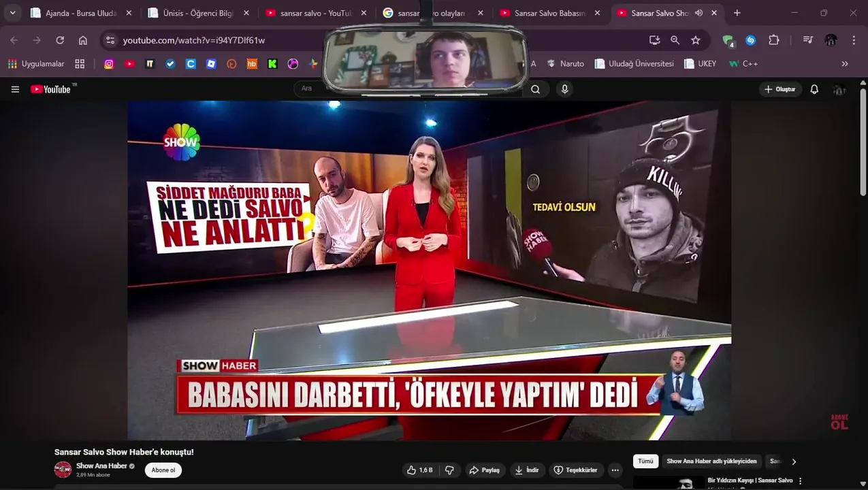Open the green K bookmark icon

point(272,64)
